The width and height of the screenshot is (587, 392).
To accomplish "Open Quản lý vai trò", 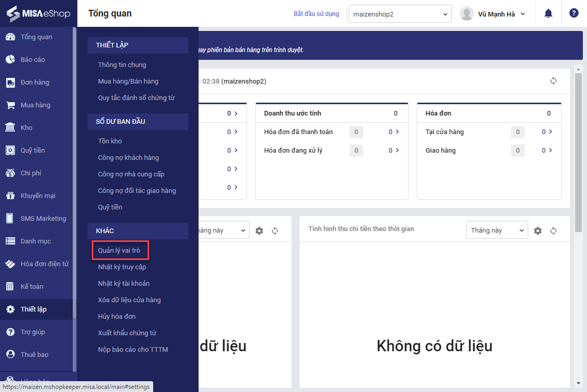I will coord(119,251).
